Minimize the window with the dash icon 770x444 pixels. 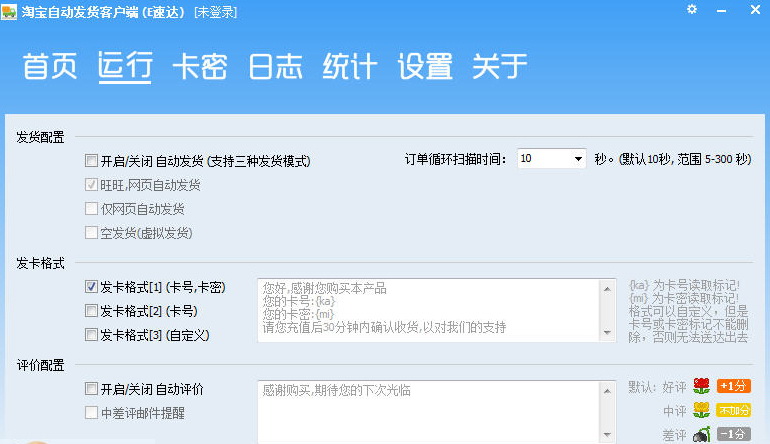click(721, 10)
